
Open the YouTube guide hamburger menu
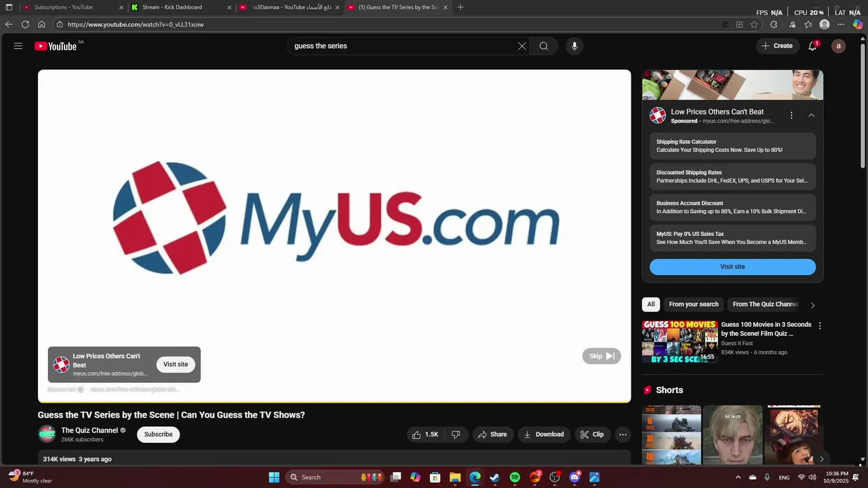coord(18,46)
